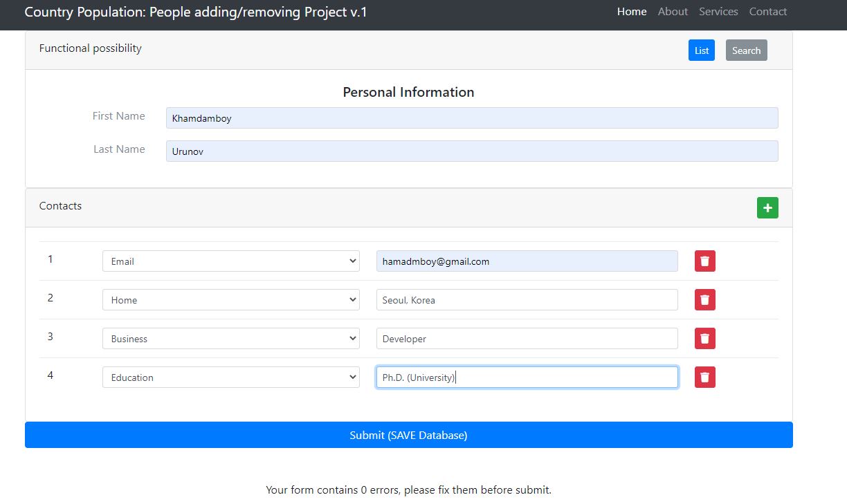Image resolution: width=847 pixels, height=504 pixels.
Task: Click the Country Population project title
Action: (196, 12)
